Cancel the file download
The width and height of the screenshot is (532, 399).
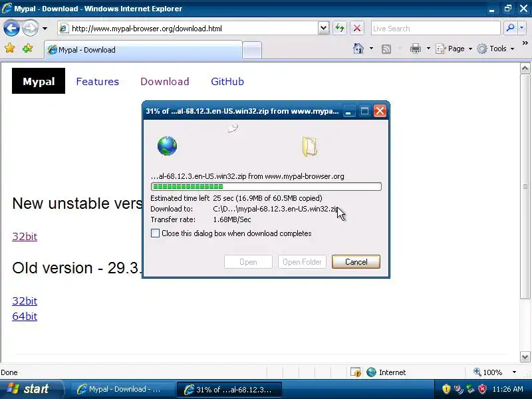(x=356, y=262)
